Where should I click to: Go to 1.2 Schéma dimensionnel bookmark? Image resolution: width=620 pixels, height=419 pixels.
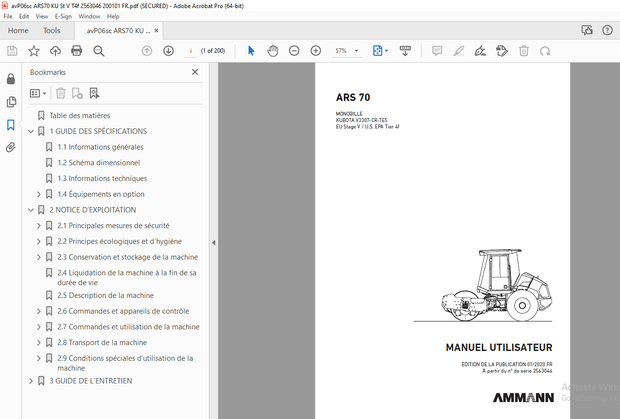99,163
